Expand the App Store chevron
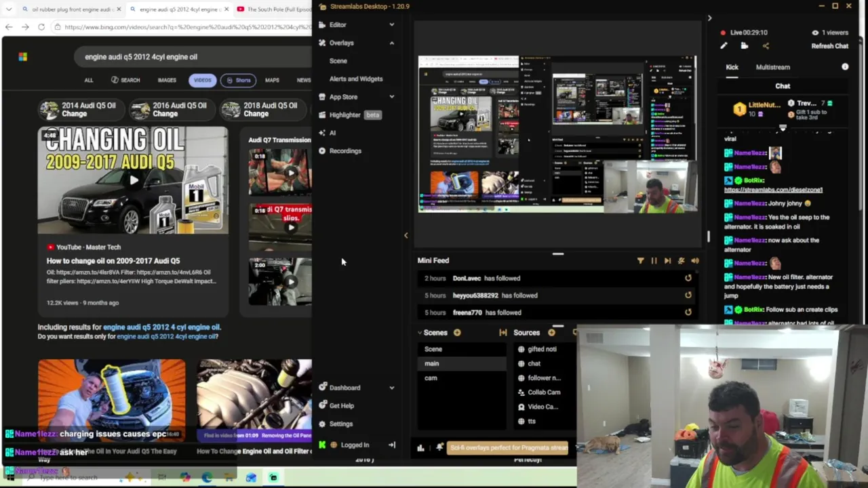This screenshot has width=868, height=488. click(391, 97)
